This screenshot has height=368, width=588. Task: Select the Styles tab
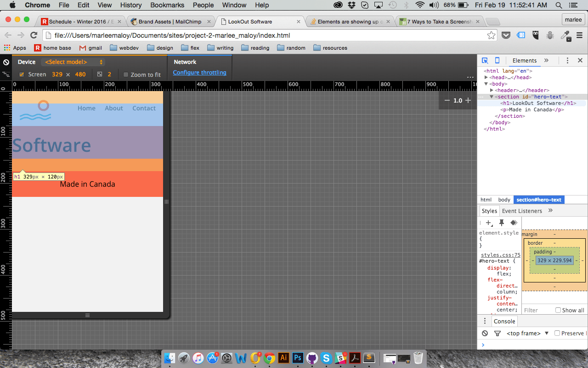[489, 211]
